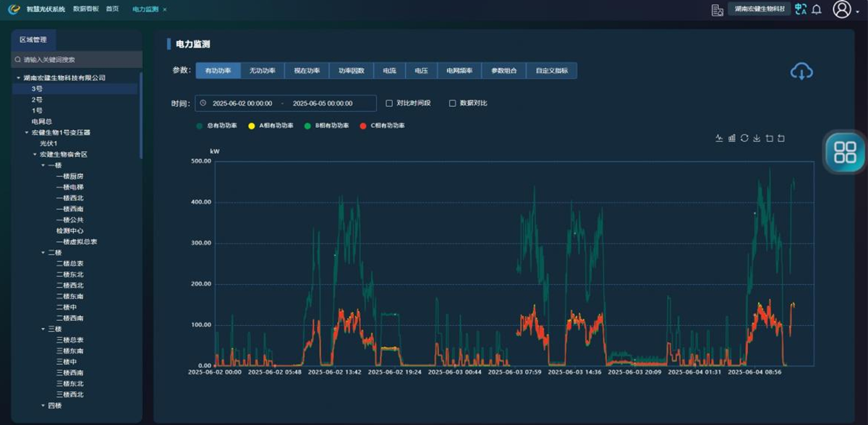
Task: Switch to the 电压 parameter tab
Action: point(420,71)
